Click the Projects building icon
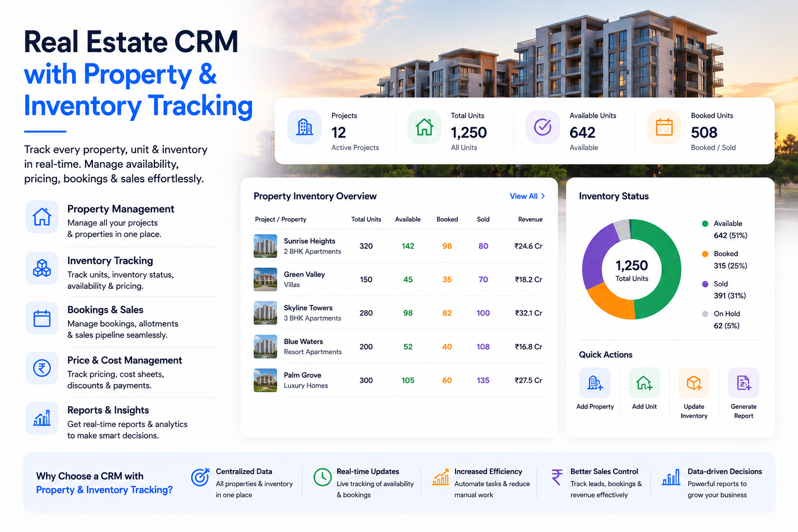 tap(304, 127)
